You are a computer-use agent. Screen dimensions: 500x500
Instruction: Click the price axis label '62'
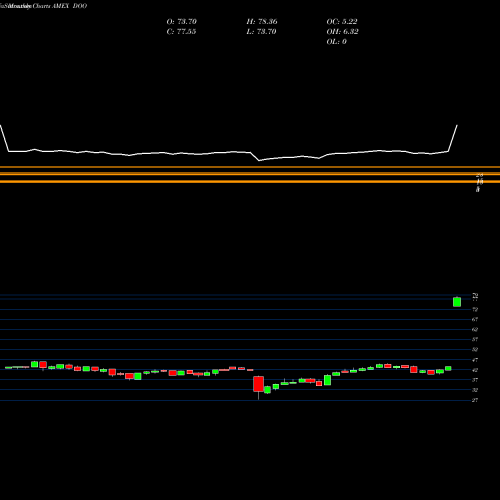475,329
